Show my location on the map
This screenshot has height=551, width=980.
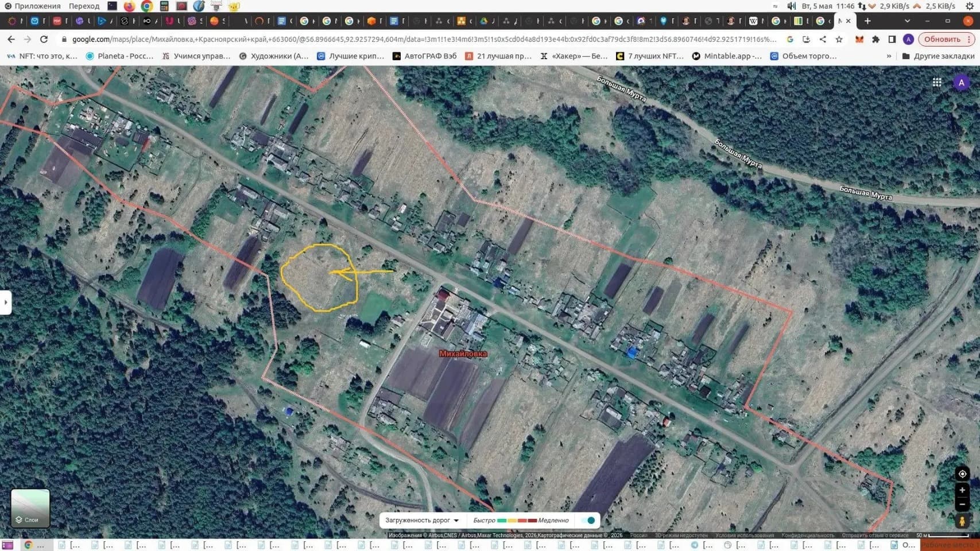coord(962,474)
